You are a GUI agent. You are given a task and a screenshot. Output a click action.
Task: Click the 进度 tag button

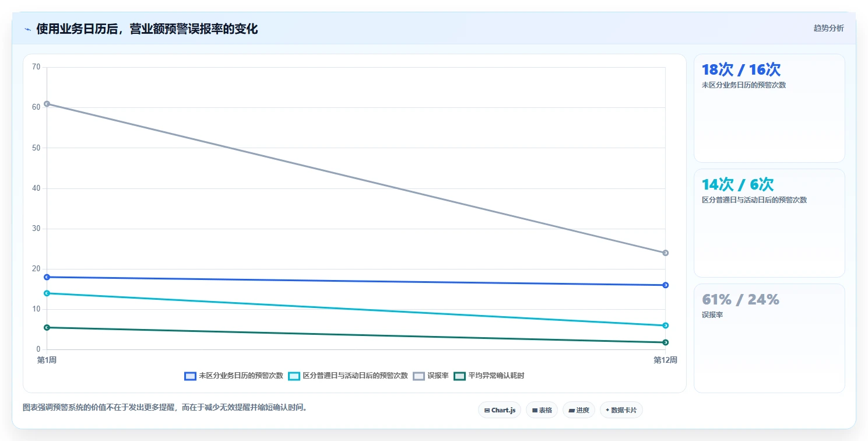coord(579,410)
